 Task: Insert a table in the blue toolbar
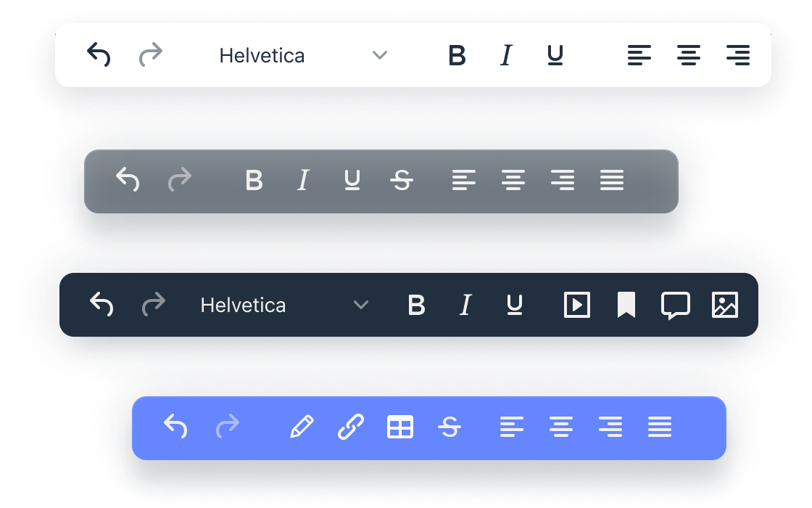coord(400,427)
